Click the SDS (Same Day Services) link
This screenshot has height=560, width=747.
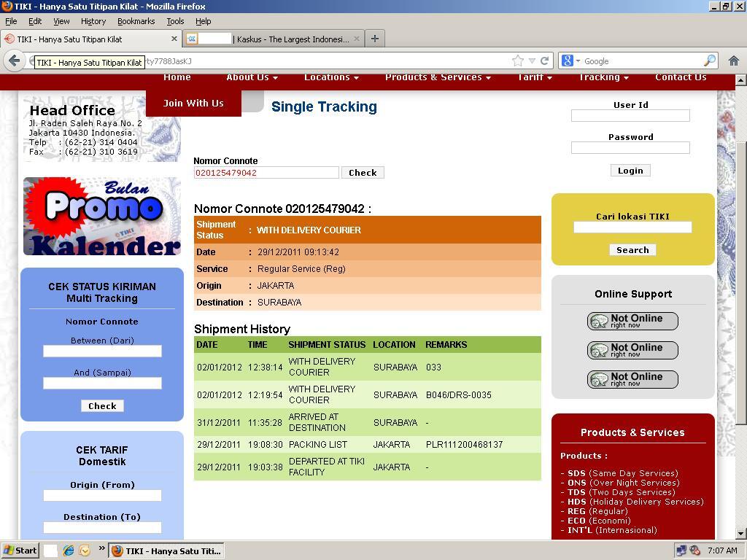pos(622,472)
